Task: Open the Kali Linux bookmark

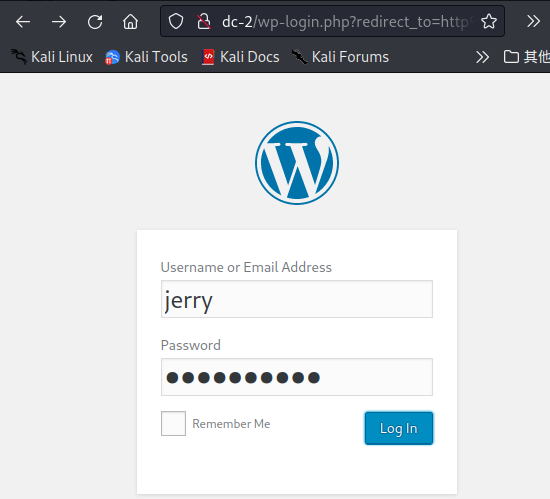Action: pos(52,57)
